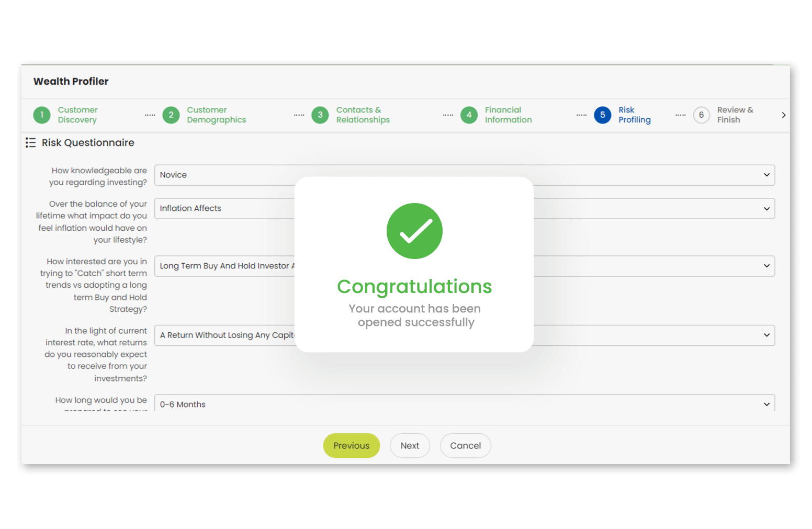Click the 'Your account has been opened successfully' message
The image size is (812, 529).
click(415, 316)
